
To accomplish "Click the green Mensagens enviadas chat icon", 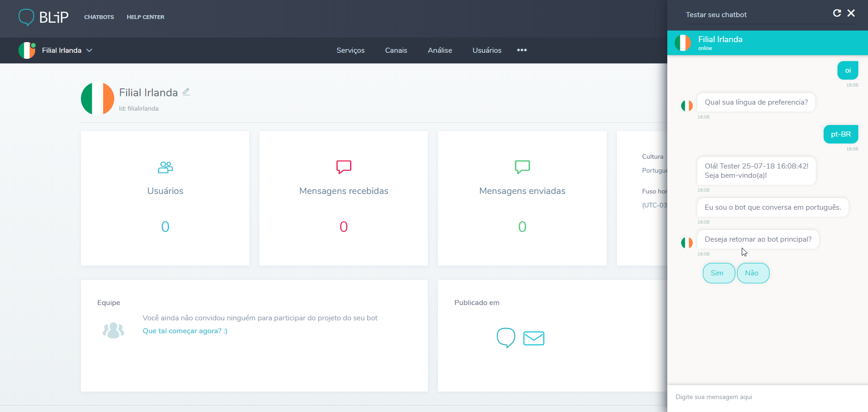I will point(522,167).
